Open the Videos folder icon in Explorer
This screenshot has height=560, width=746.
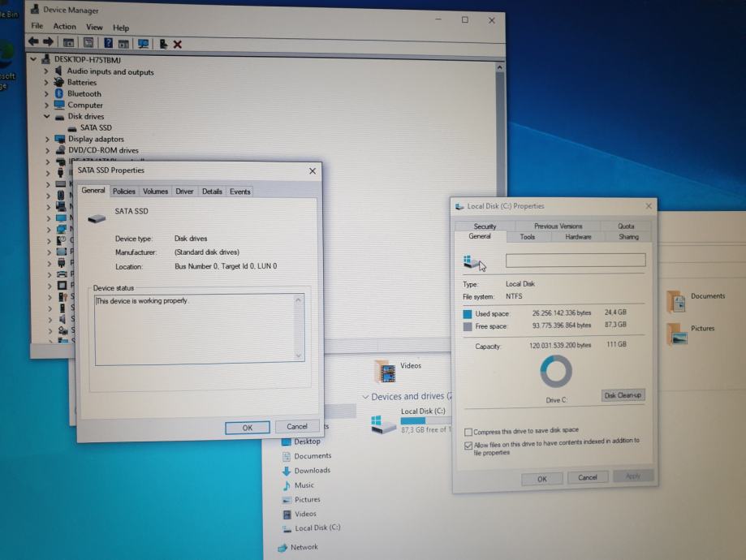click(x=386, y=371)
